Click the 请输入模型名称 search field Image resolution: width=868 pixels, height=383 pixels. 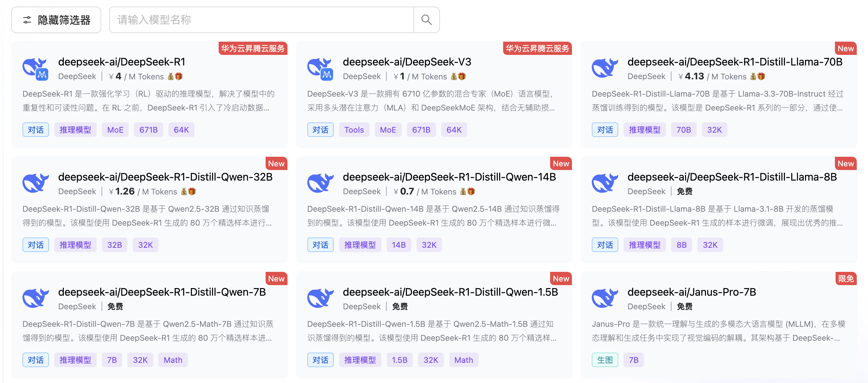261,20
